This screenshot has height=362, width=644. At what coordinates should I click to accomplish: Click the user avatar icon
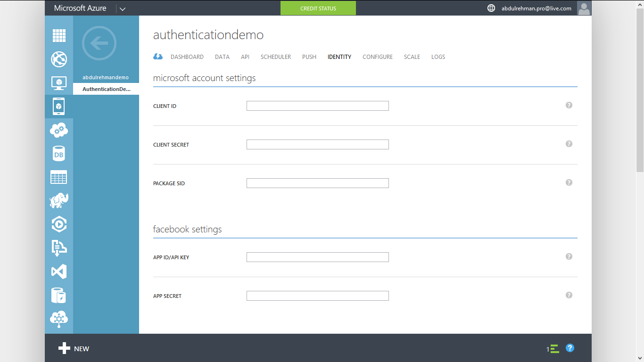(x=584, y=8)
